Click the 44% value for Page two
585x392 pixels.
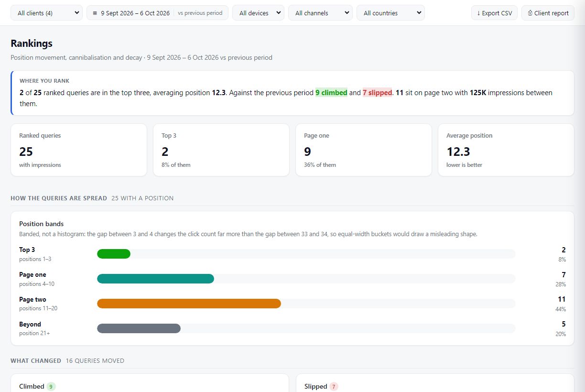coord(561,309)
